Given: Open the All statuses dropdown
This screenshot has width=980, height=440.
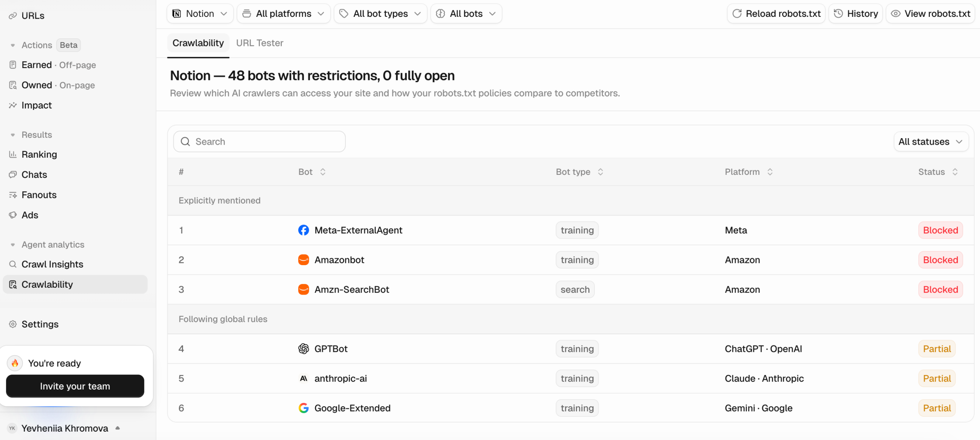Looking at the screenshot, I should click(931, 142).
